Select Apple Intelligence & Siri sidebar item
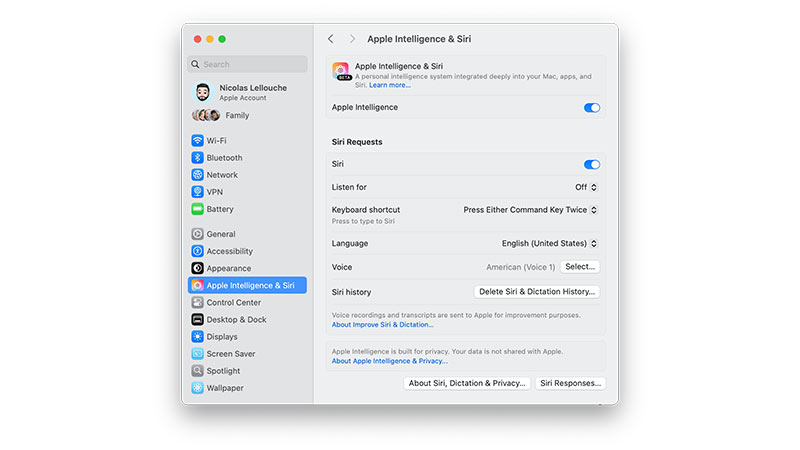This screenshot has height=450, width=800. pos(247,285)
